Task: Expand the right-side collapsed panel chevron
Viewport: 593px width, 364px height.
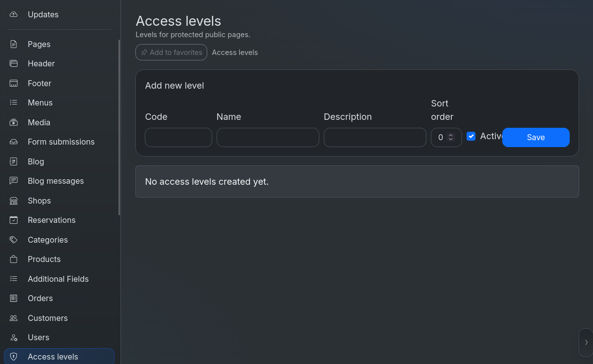Action: tap(586, 343)
